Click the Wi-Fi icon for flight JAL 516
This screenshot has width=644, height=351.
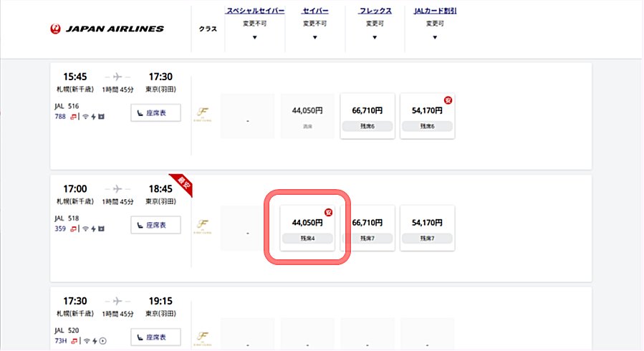tap(85, 115)
